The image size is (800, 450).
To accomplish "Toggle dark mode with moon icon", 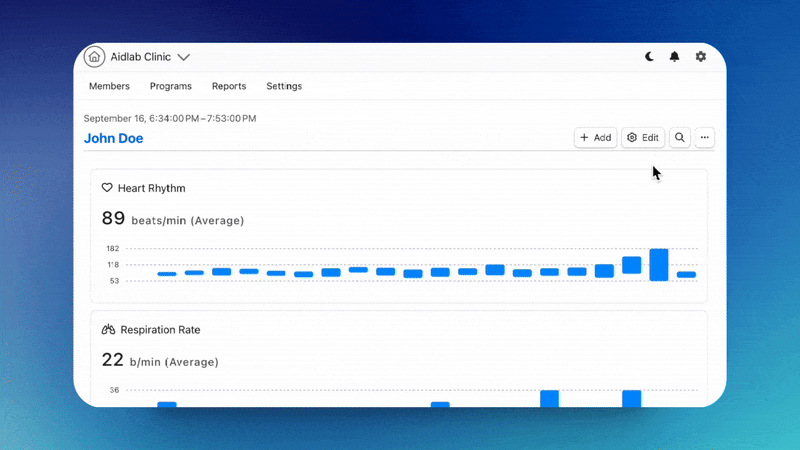I will click(x=649, y=57).
